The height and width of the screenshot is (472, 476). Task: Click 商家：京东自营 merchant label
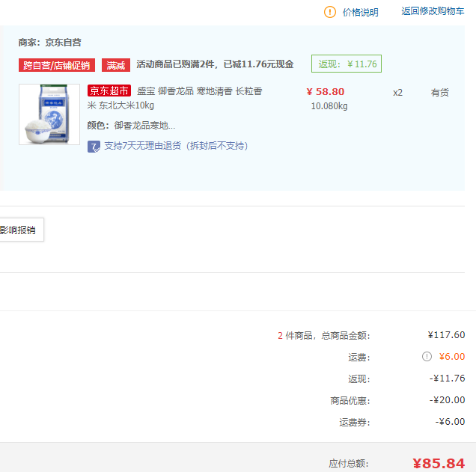tap(50, 43)
